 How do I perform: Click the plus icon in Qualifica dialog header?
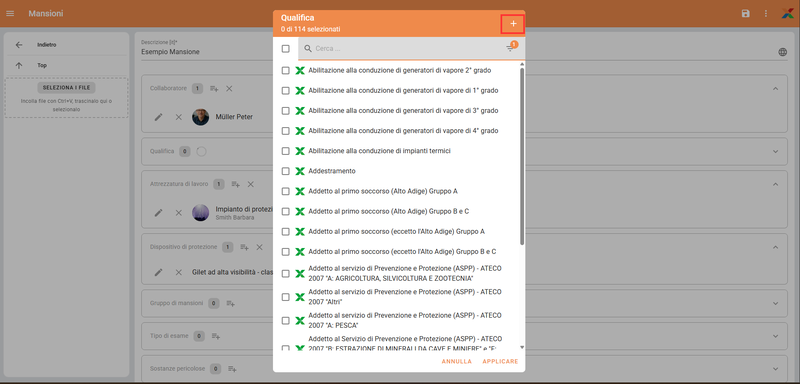coord(513,23)
